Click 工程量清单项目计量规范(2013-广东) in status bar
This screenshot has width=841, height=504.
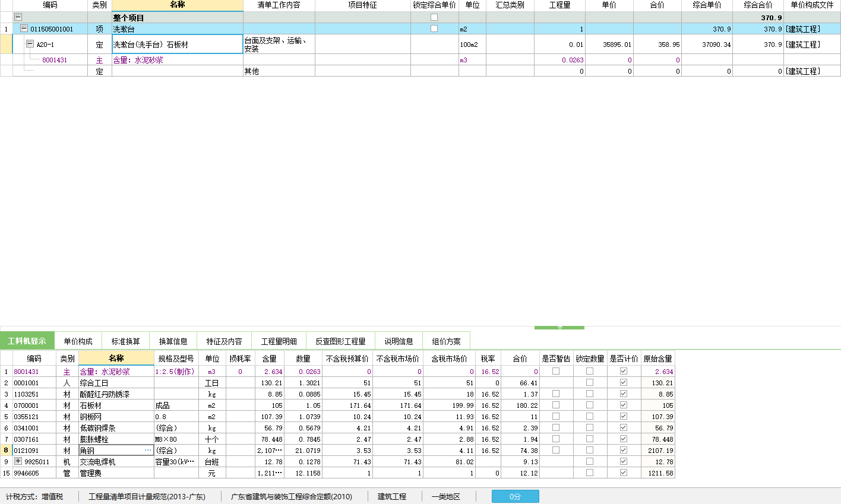147,496
